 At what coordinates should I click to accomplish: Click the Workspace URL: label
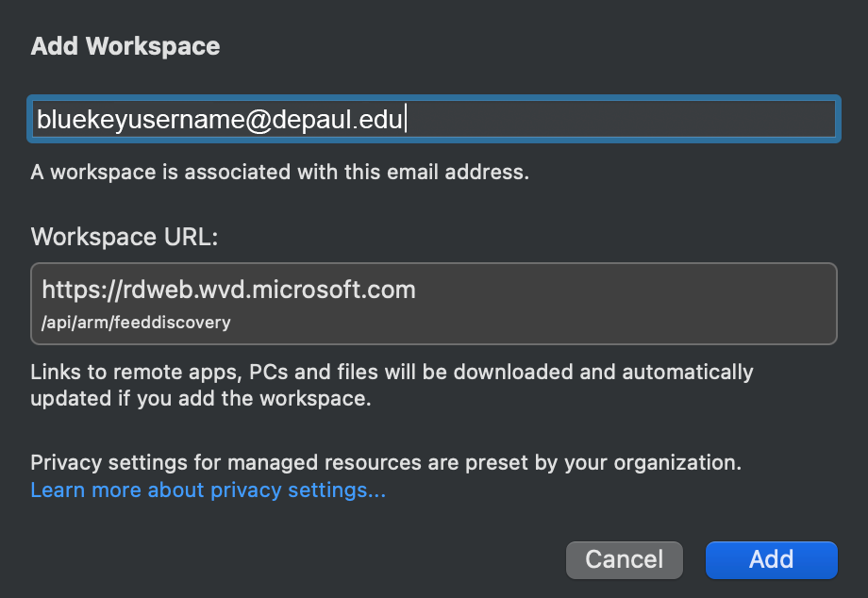click(125, 237)
